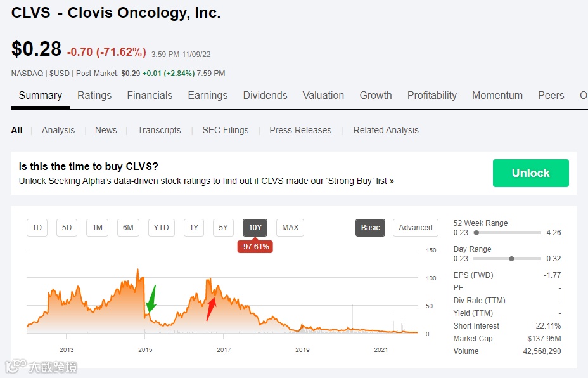This screenshot has height=378, width=588.
Task: Filter the feed by Analysis
Action: click(58, 130)
